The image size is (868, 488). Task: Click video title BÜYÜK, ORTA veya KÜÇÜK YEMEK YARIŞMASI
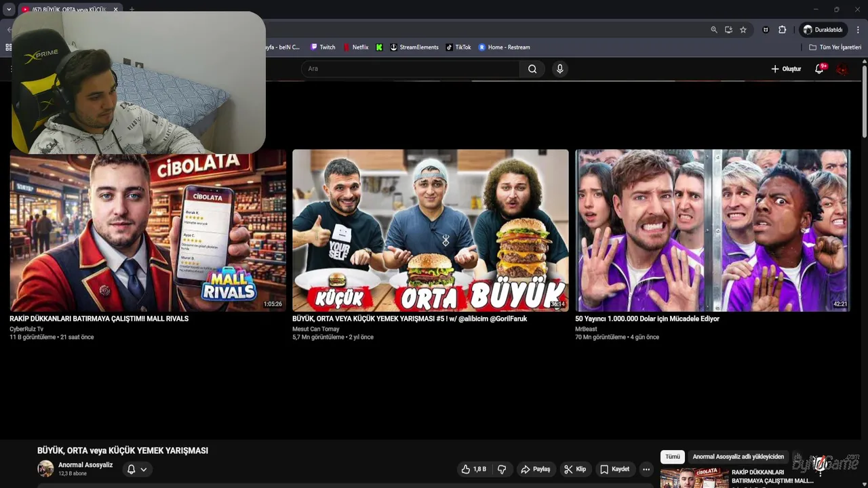click(x=123, y=451)
